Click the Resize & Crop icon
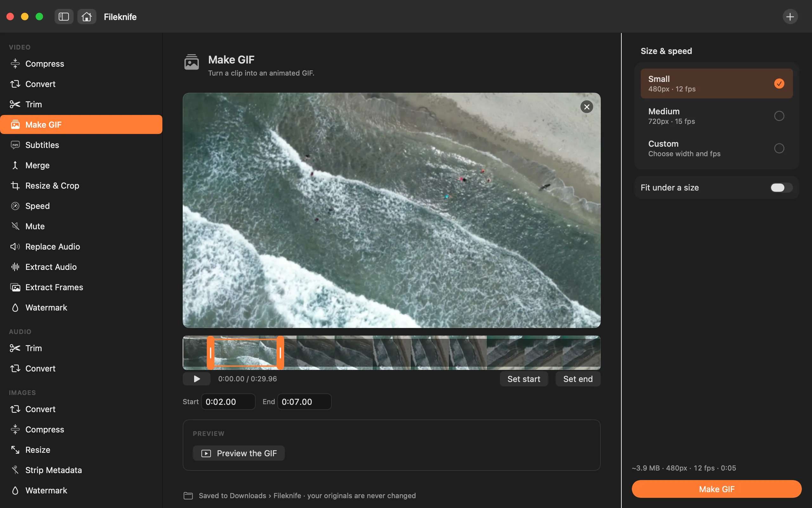Viewport: 812px width, 508px height. pos(15,185)
